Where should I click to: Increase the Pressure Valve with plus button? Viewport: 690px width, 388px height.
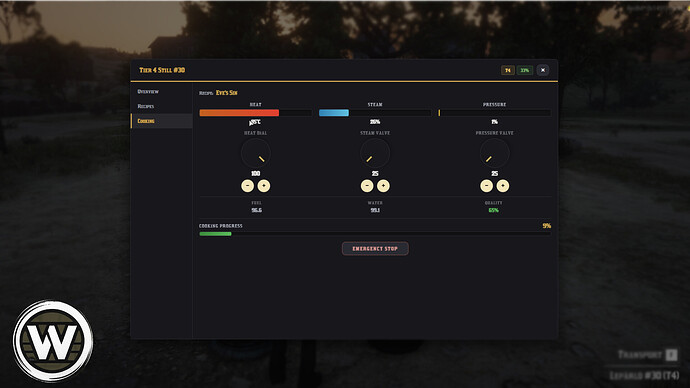coord(503,186)
